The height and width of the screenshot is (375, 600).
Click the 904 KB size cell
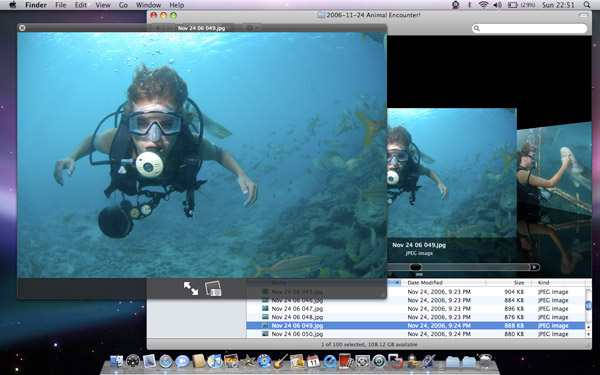(x=514, y=292)
